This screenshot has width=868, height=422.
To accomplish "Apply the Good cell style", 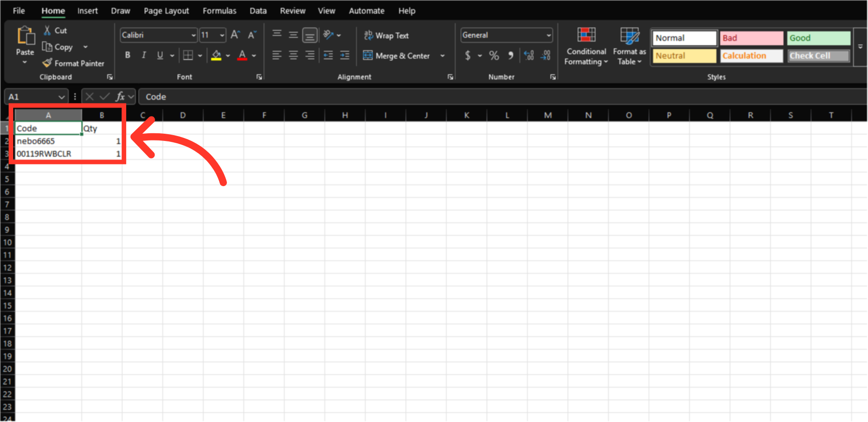I will pyautogui.click(x=819, y=38).
